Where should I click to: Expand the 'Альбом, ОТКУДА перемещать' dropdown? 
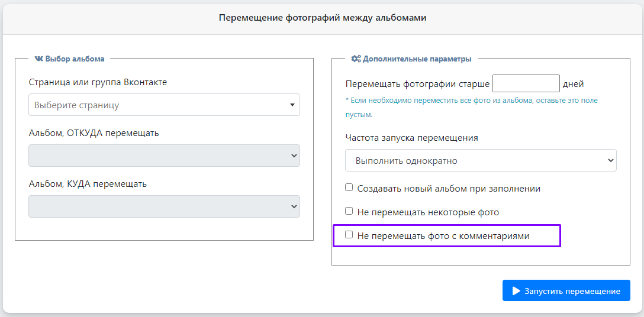(160, 156)
